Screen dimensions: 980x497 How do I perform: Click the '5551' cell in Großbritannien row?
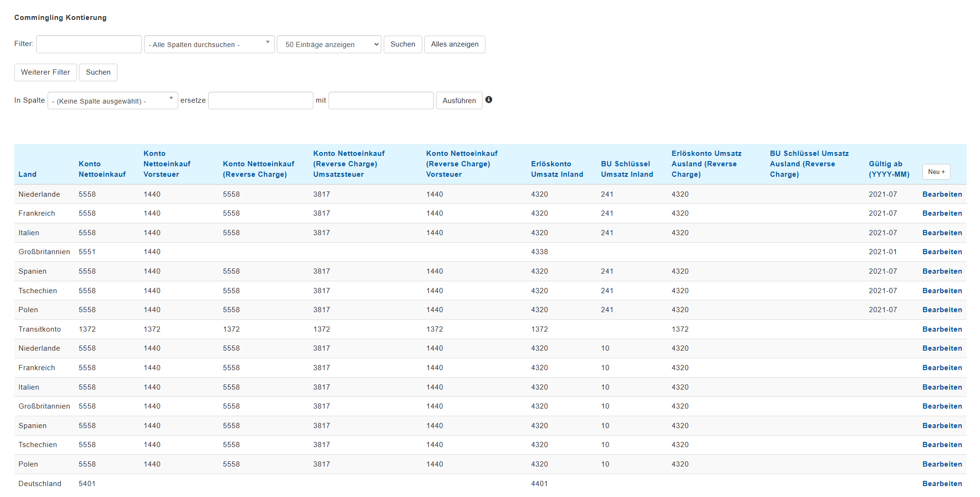[87, 252]
